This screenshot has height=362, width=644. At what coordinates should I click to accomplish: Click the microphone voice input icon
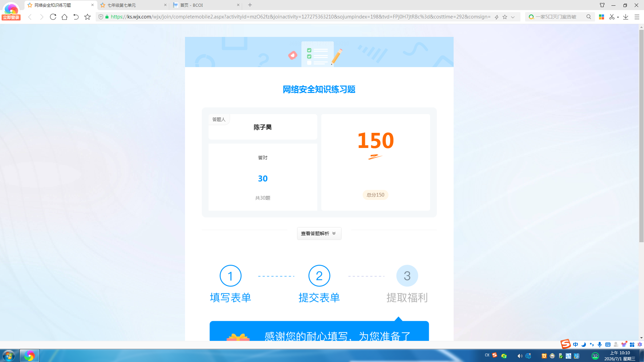600,345
